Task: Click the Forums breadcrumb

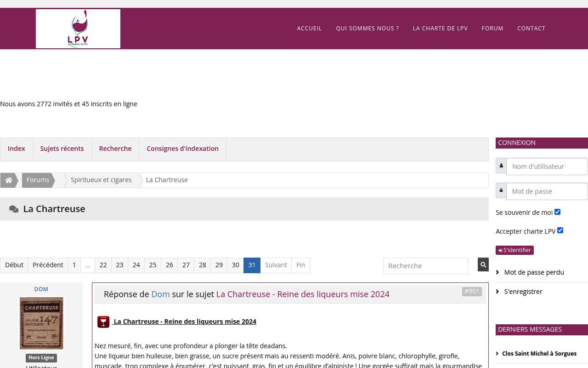Action: point(38,180)
